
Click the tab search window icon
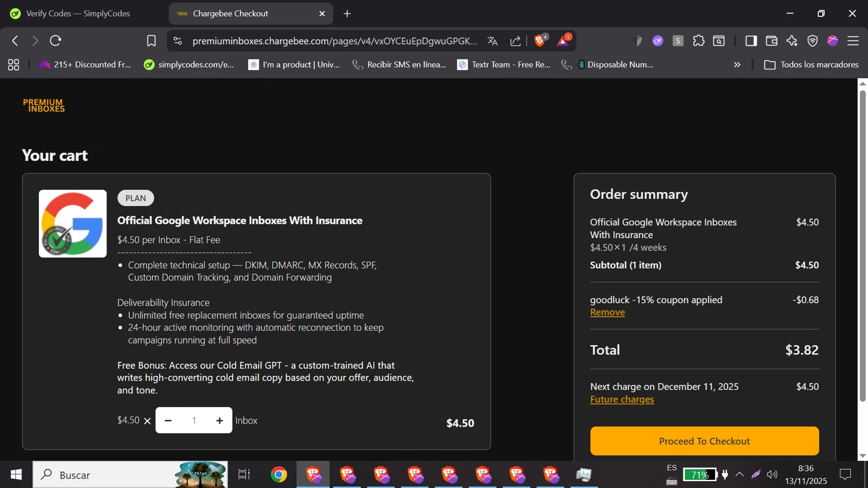pyautogui.click(x=719, y=41)
